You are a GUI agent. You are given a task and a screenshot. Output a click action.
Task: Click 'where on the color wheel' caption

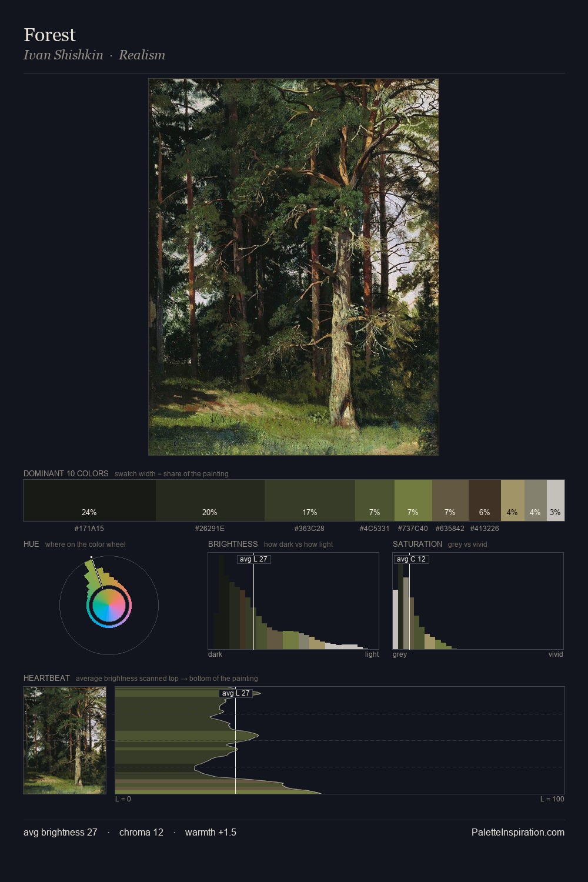click(x=85, y=544)
